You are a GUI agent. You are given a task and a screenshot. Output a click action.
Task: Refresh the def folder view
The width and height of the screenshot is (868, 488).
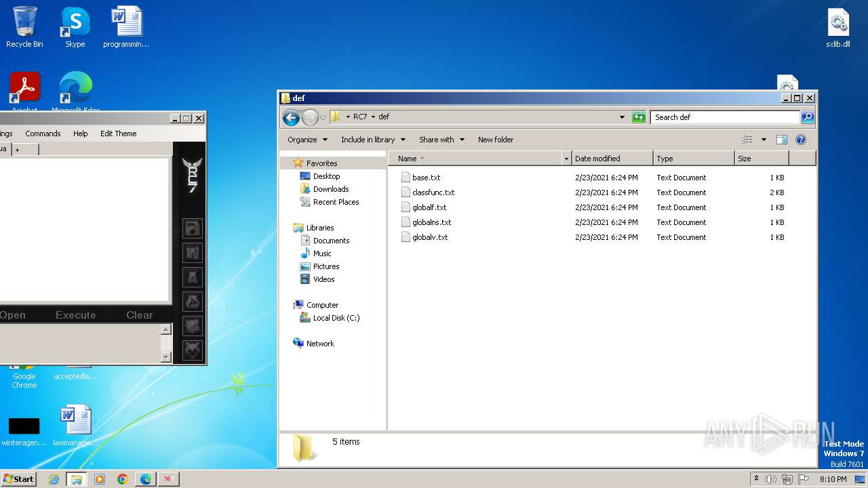[x=639, y=117]
